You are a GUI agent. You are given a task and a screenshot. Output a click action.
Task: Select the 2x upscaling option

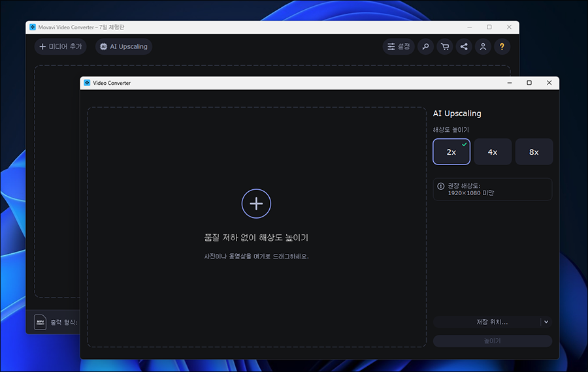pos(451,151)
